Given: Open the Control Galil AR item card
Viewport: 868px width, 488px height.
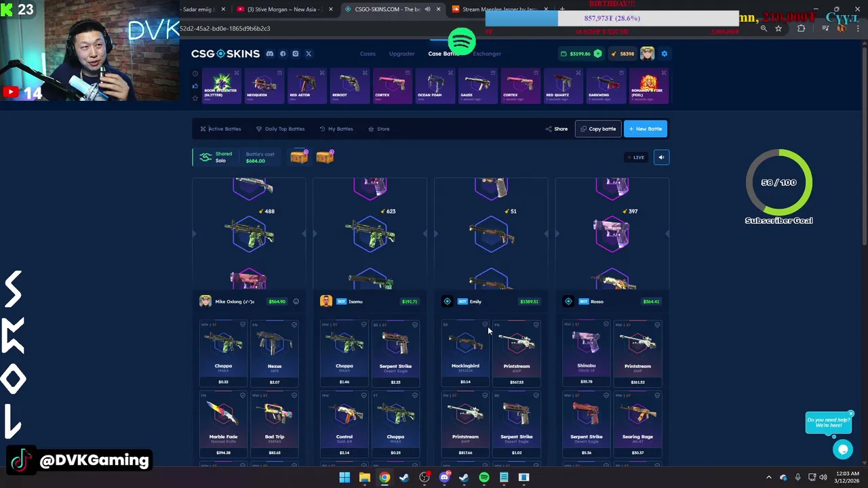Looking at the screenshot, I should pos(344,424).
